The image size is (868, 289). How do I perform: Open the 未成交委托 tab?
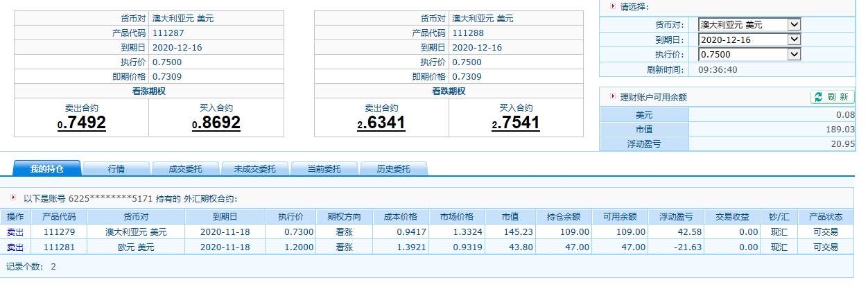coord(254,168)
